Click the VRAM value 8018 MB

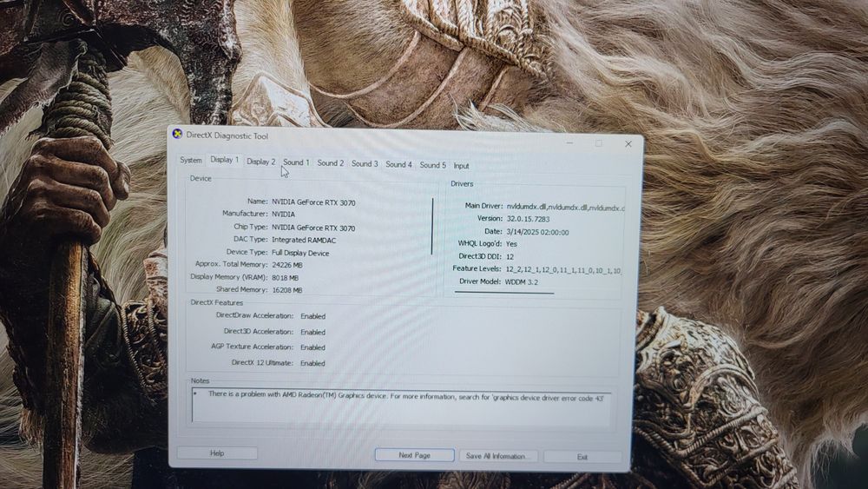285,278
